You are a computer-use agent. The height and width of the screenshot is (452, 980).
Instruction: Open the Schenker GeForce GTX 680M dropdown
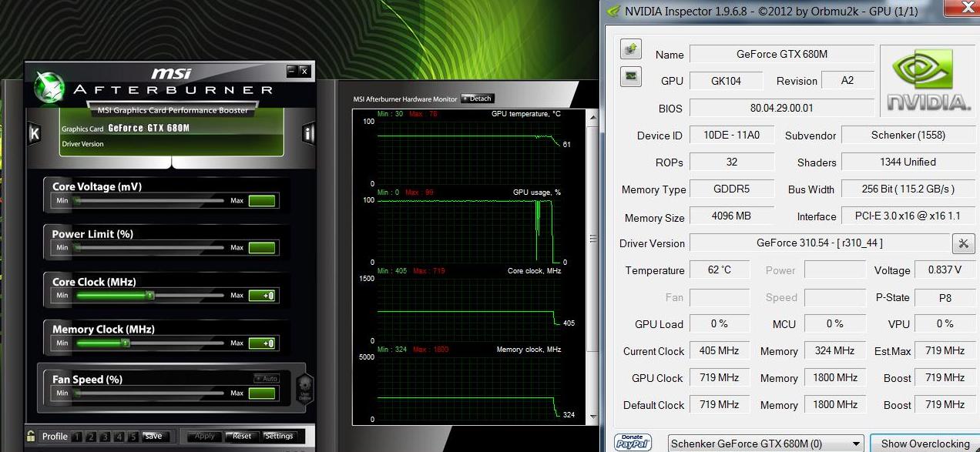tap(765, 444)
